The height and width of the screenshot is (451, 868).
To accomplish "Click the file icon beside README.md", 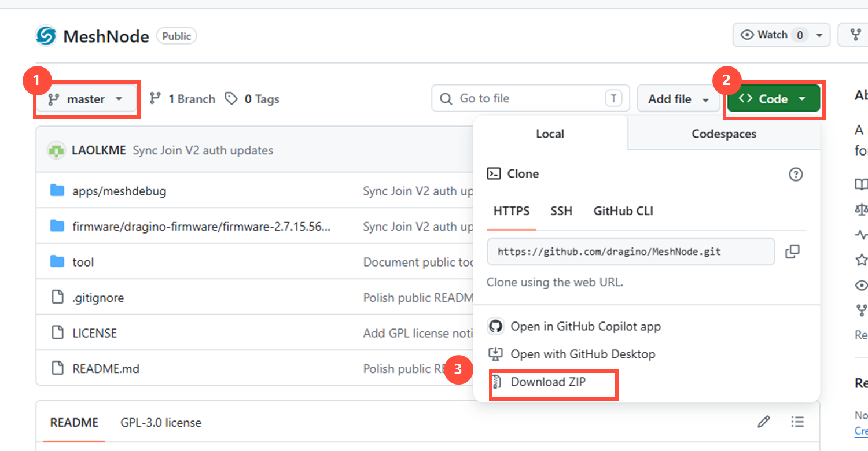I will tap(57, 368).
